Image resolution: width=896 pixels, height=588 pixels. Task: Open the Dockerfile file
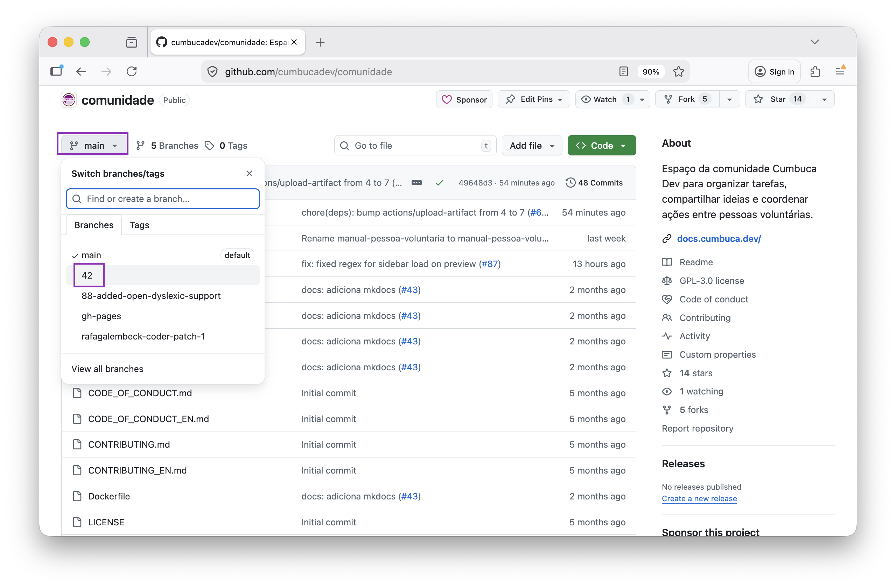(x=109, y=497)
